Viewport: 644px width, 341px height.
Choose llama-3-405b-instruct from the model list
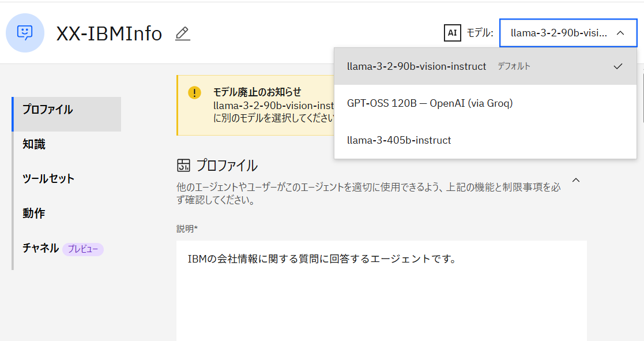point(399,140)
